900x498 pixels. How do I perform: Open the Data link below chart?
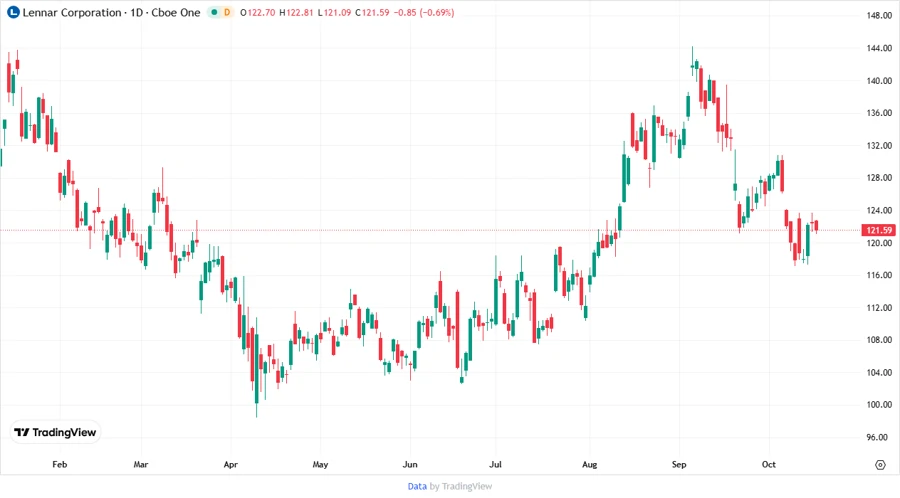click(417, 486)
